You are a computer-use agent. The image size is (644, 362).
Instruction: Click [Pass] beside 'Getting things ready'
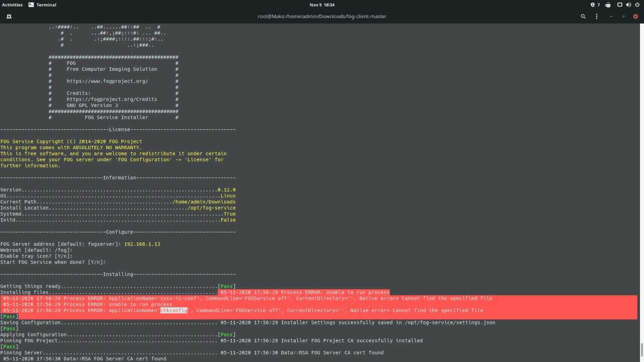[226, 286]
